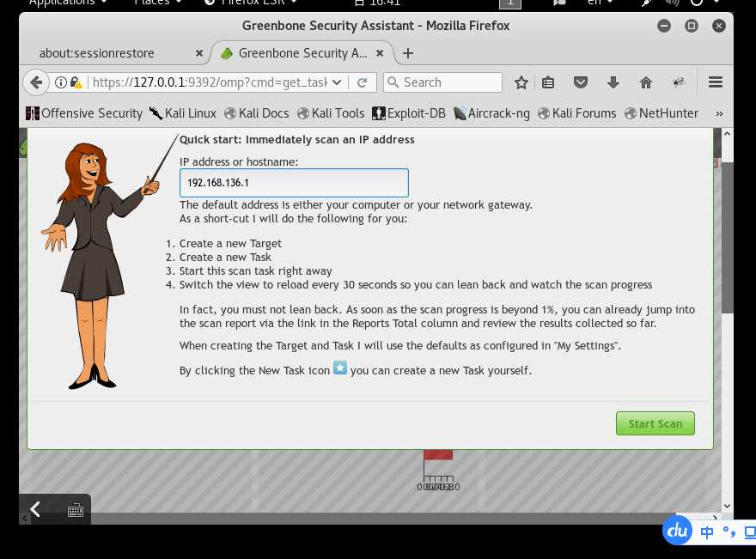Image resolution: width=756 pixels, height=559 pixels.
Task: Open Offensive Security bookmark
Action: tap(84, 113)
